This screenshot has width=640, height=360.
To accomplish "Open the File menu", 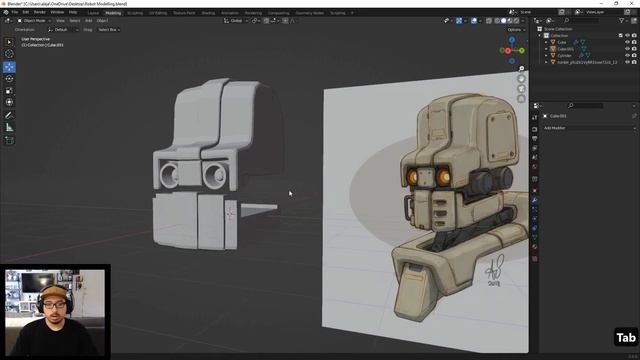I will (15, 12).
